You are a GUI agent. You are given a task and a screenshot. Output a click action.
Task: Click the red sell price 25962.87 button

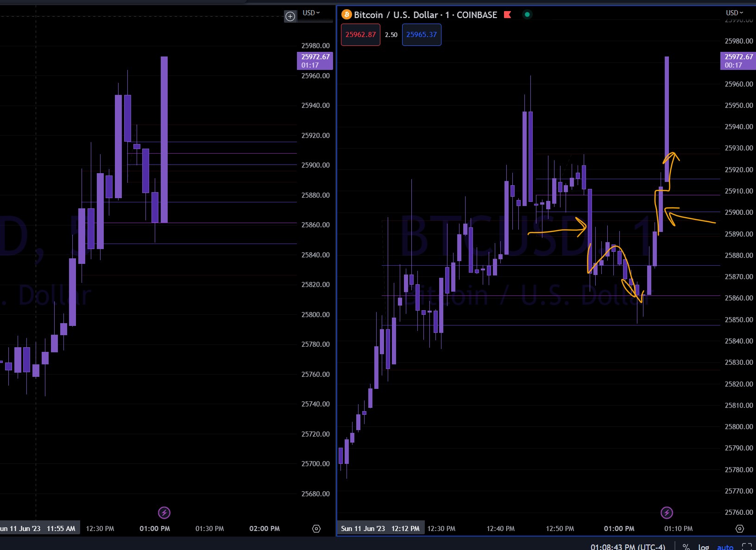(x=360, y=35)
